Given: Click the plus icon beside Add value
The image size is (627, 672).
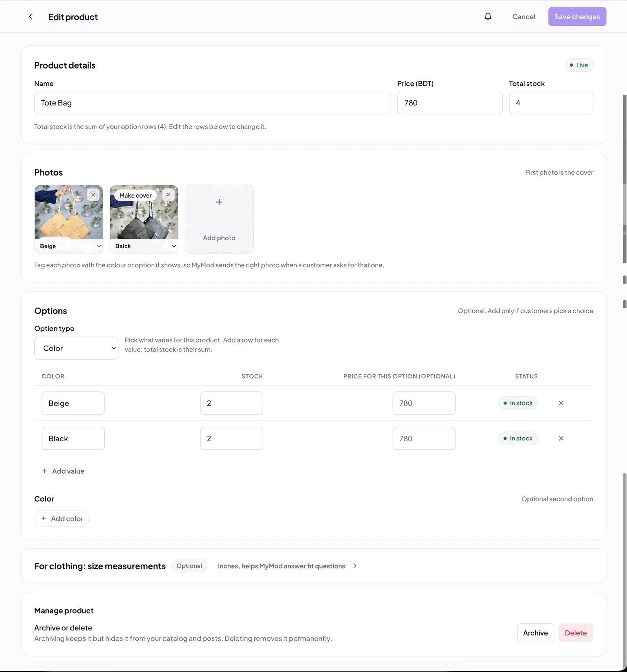Looking at the screenshot, I should click(44, 471).
